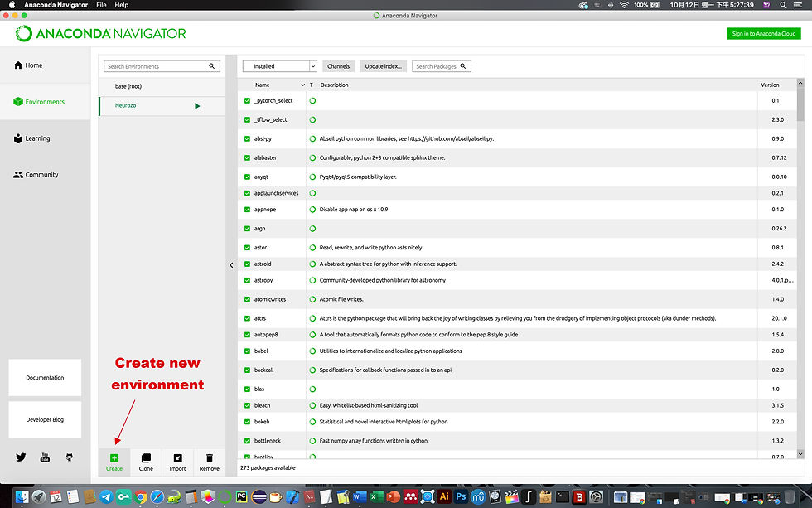Toggle the astroid package checkbox
The height and width of the screenshot is (508, 812).
pyautogui.click(x=247, y=264)
